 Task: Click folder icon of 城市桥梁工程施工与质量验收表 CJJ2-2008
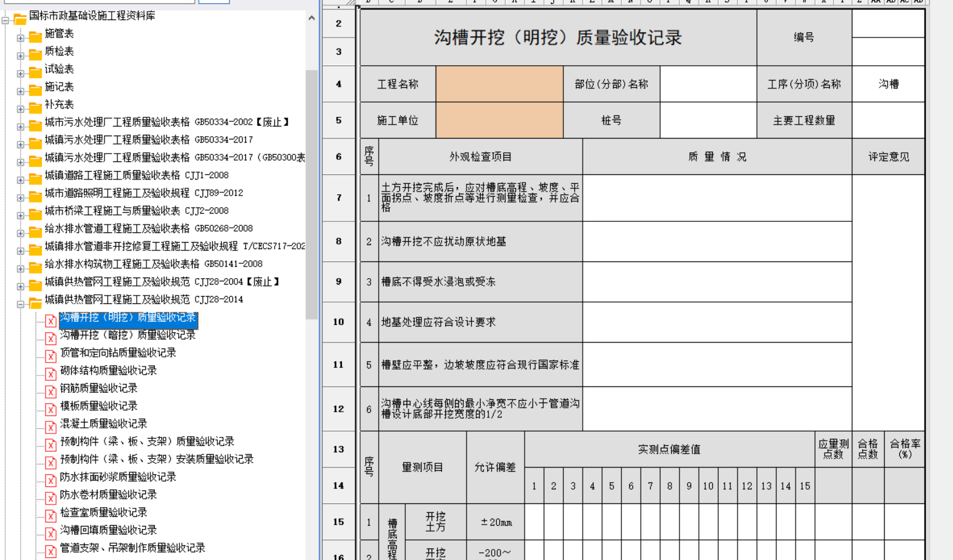point(35,213)
